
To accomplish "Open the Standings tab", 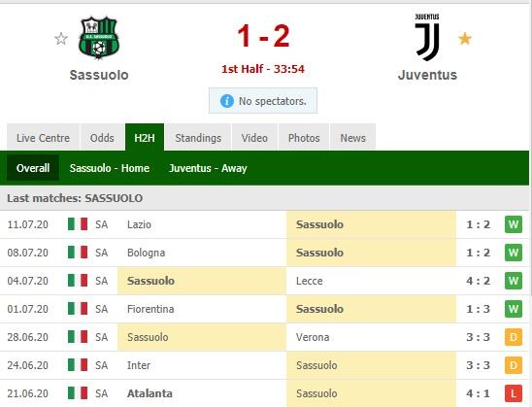I will click(x=198, y=138).
